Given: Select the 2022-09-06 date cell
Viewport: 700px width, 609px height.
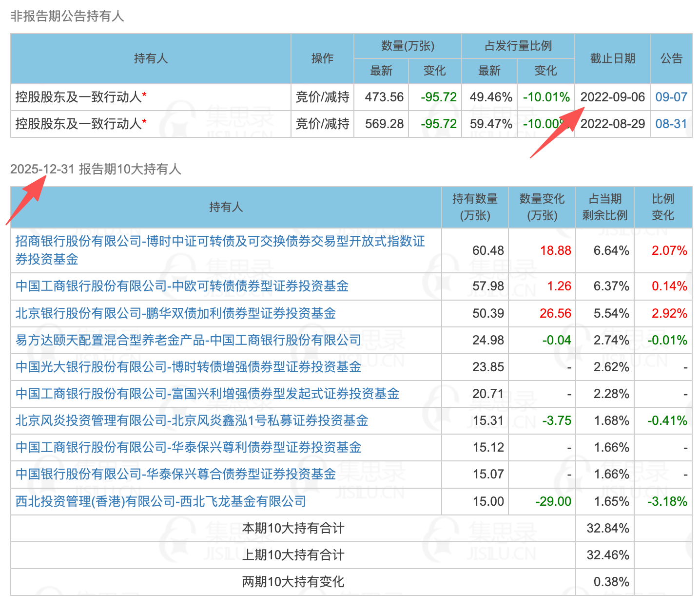Looking at the screenshot, I should [x=612, y=97].
